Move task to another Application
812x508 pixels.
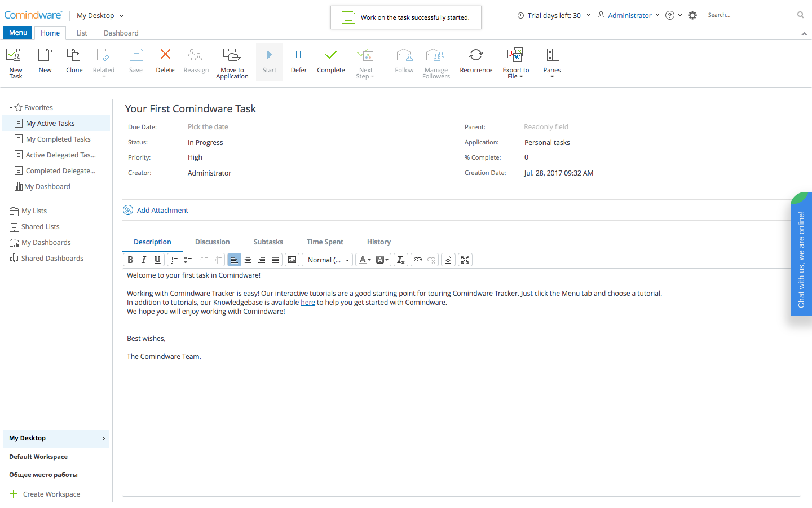click(232, 62)
